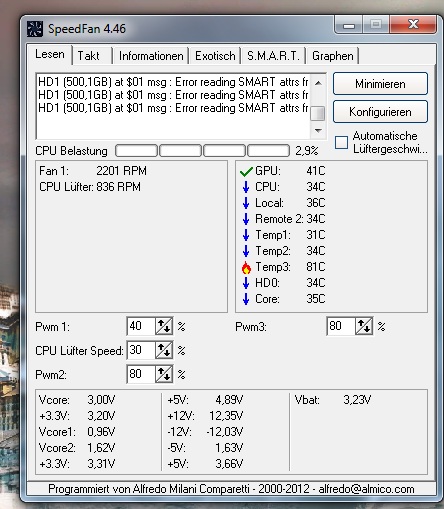444x509 pixels.
Task: Click the down arrow icon beside Remote 2
Action: click(x=246, y=219)
